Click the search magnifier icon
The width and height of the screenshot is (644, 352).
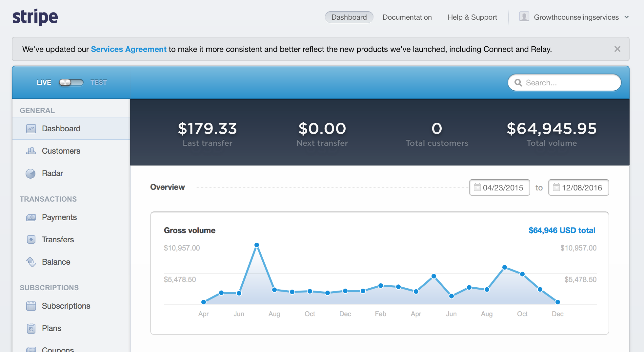click(518, 83)
